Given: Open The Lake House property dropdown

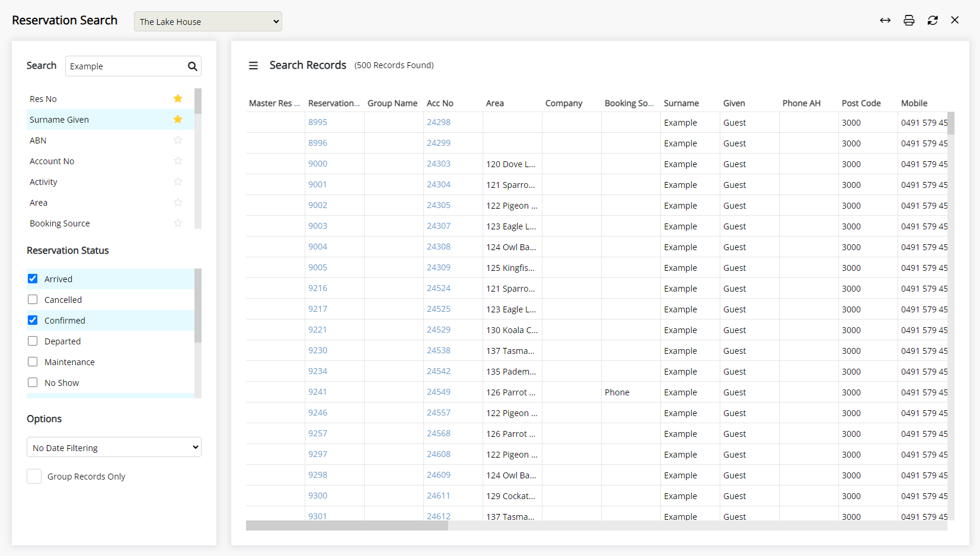Looking at the screenshot, I should [x=208, y=21].
